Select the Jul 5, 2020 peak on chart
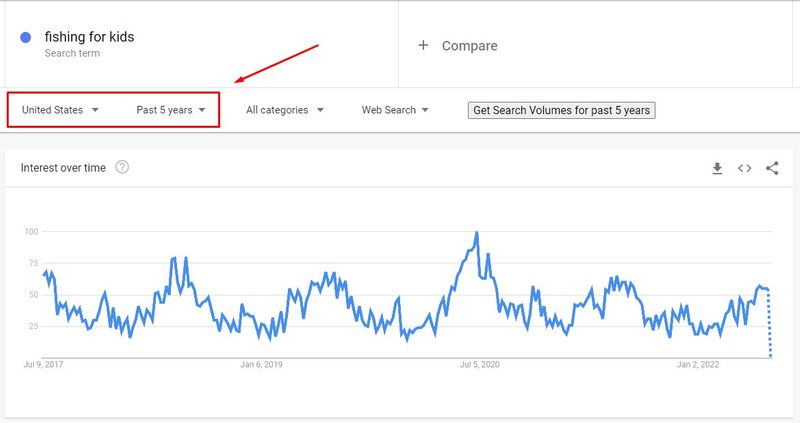 (477, 233)
